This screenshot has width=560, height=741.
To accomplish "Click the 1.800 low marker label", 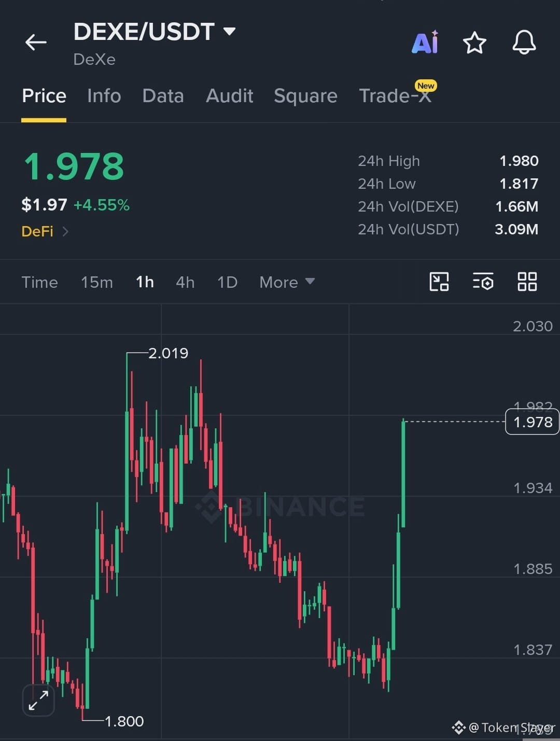I will [124, 721].
